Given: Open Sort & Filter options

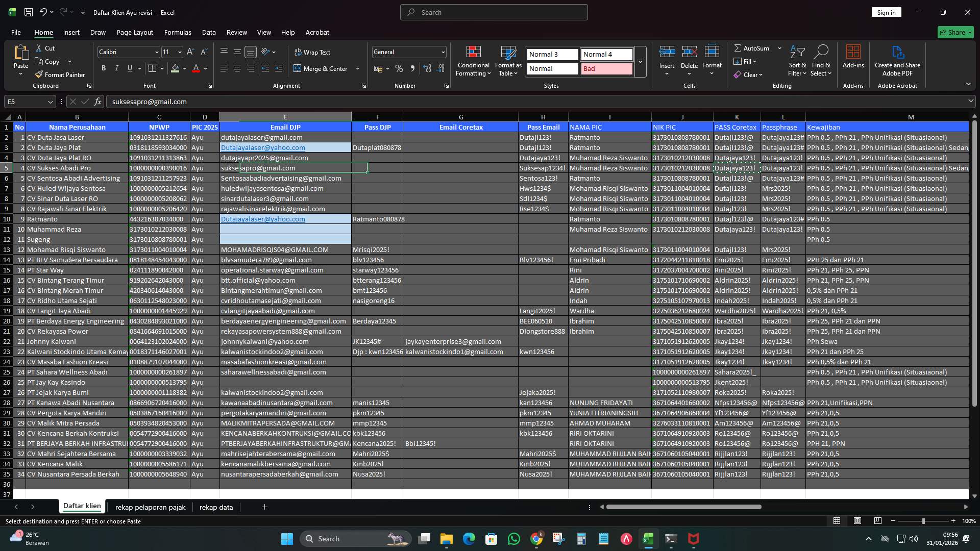Looking at the screenshot, I should tap(797, 60).
